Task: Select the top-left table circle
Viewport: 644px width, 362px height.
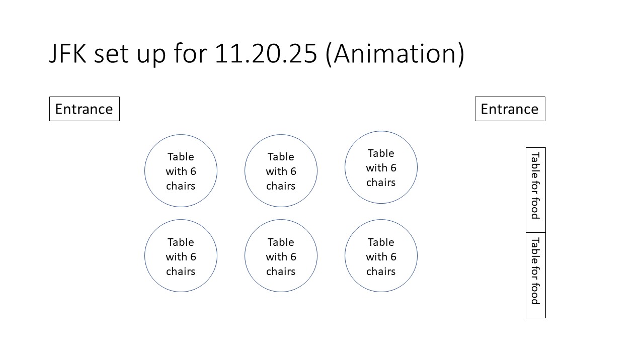Action: pos(181,171)
